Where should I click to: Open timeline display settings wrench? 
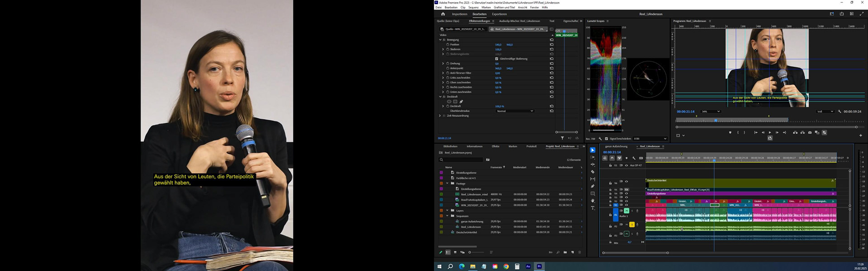click(x=634, y=158)
